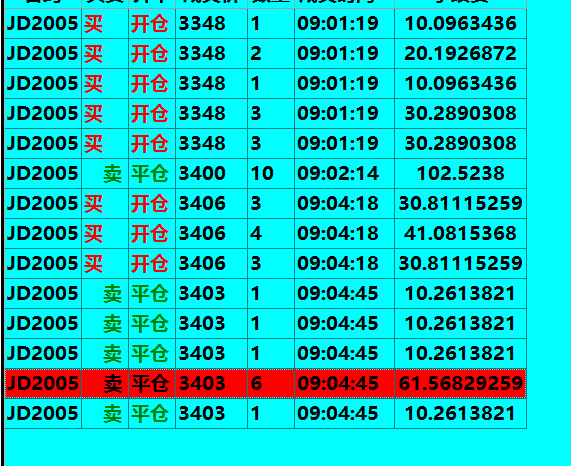Click time 09:04:18 in the quantity 4 row
Image resolution: width=571 pixels, height=466 pixels.
pyautogui.click(x=338, y=233)
